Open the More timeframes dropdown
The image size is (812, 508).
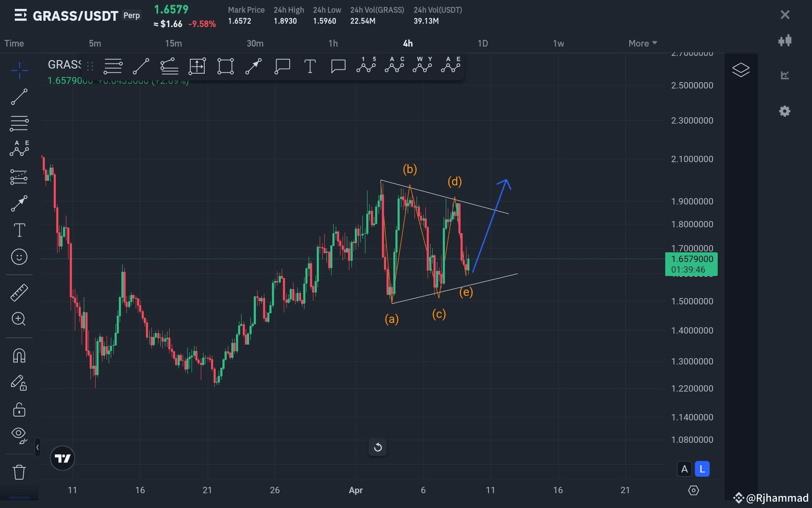pyautogui.click(x=642, y=43)
